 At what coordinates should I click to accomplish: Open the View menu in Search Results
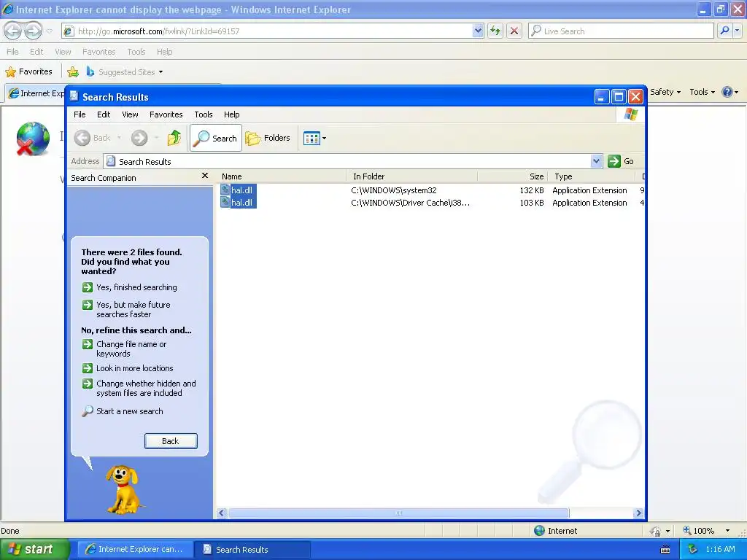(130, 114)
